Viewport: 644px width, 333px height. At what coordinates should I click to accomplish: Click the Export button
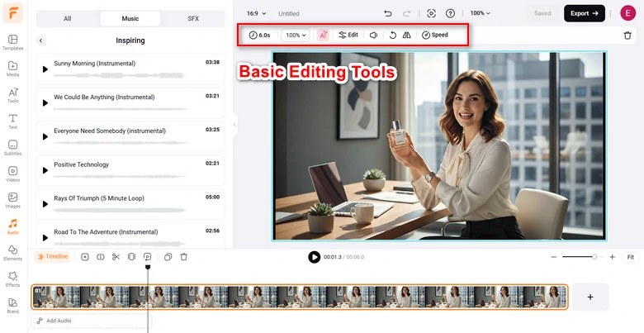tap(585, 13)
